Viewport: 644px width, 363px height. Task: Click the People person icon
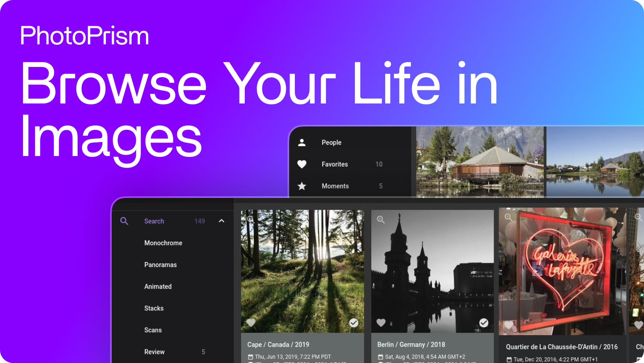click(302, 142)
